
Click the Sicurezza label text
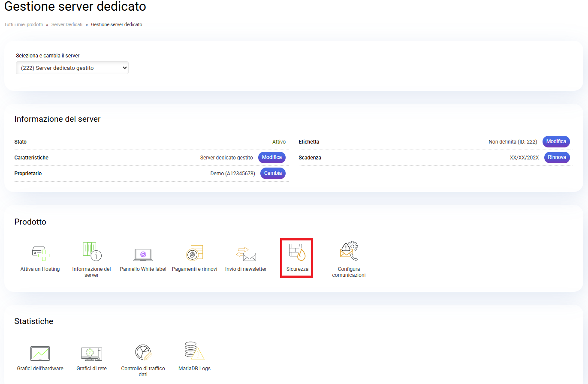click(297, 269)
